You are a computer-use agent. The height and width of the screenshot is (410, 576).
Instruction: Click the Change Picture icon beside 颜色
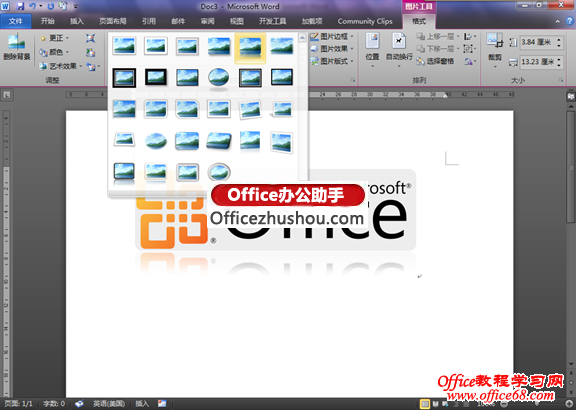coord(90,52)
